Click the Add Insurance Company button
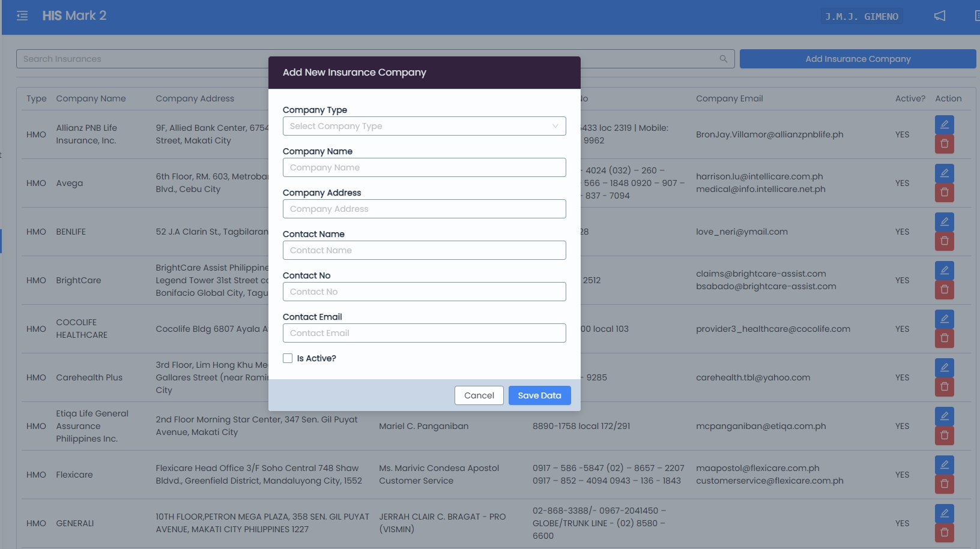Image resolution: width=980 pixels, height=549 pixels. tap(857, 59)
